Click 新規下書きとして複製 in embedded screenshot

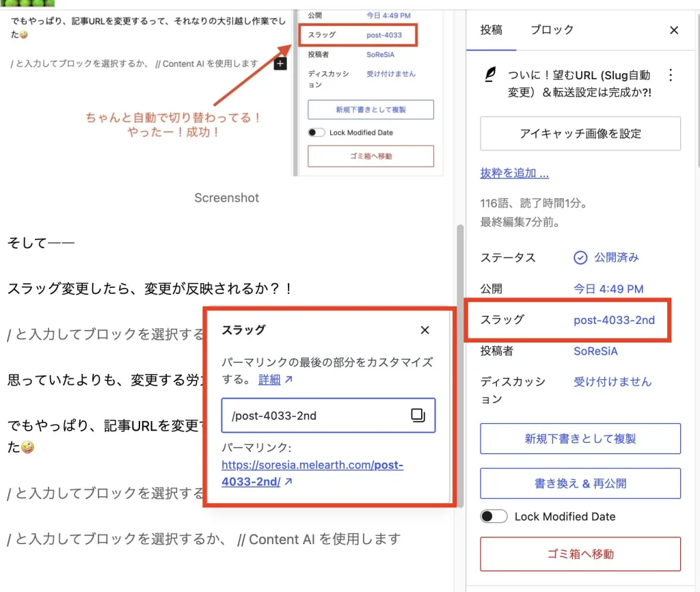[371, 109]
